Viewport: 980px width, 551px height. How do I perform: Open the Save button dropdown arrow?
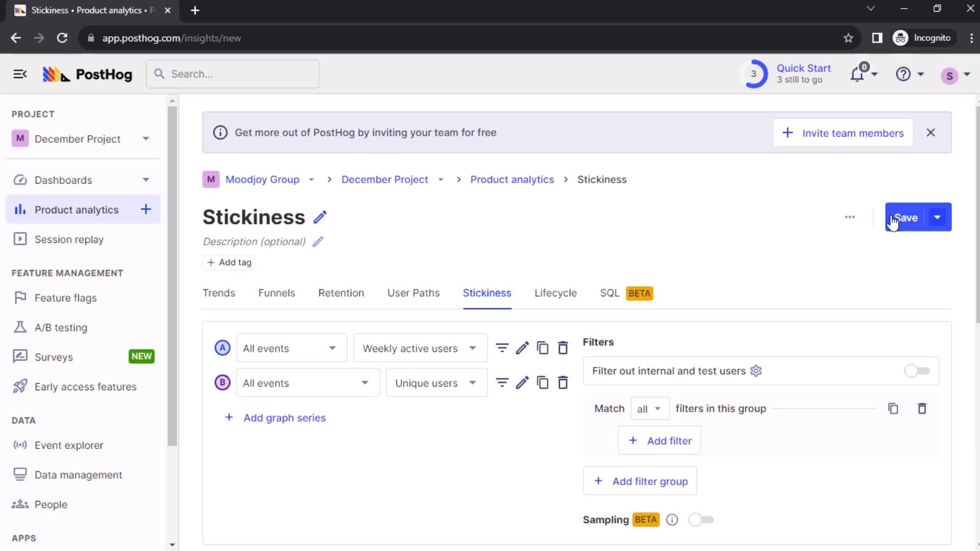coord(938,217)
